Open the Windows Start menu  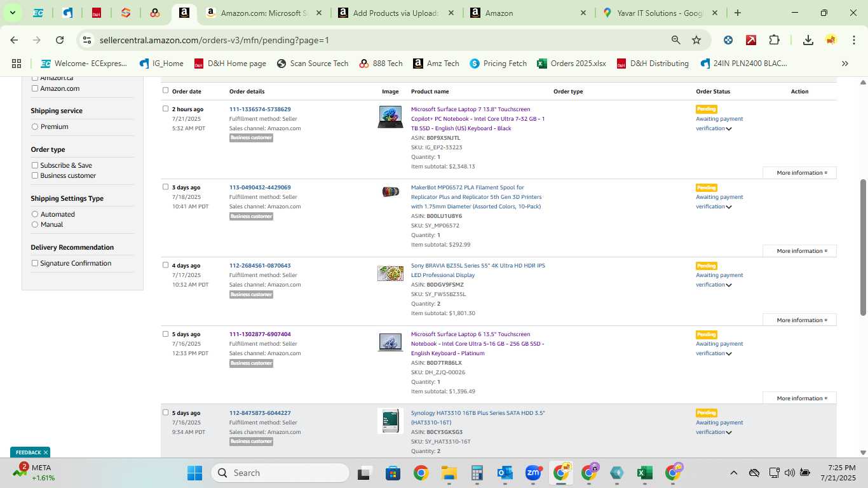[x=194, y=473]
